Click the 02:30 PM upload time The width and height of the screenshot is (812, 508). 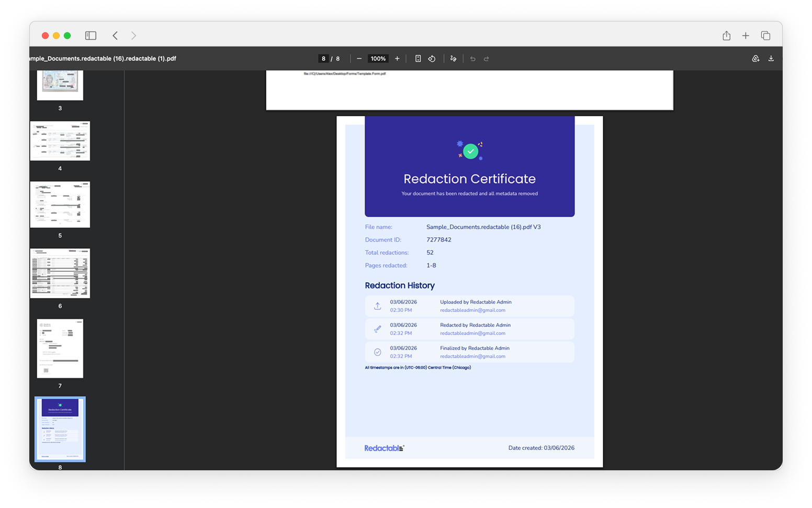(400, 310)
